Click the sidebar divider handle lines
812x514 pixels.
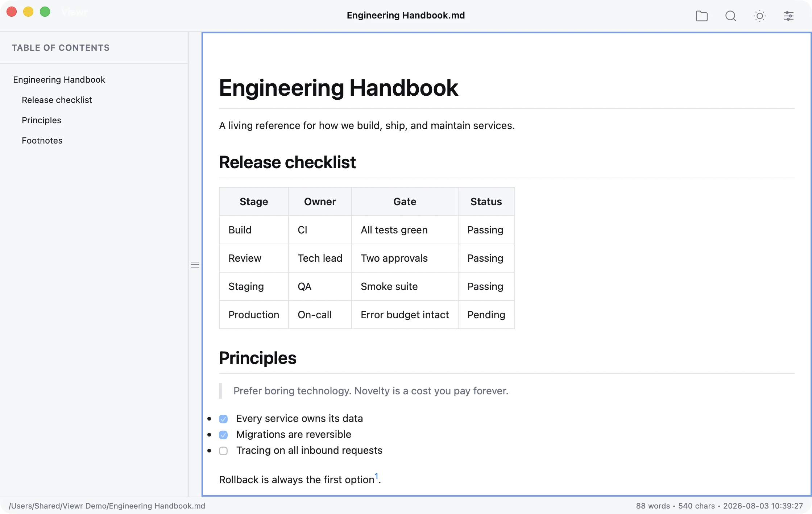click(x=195, y=265)
